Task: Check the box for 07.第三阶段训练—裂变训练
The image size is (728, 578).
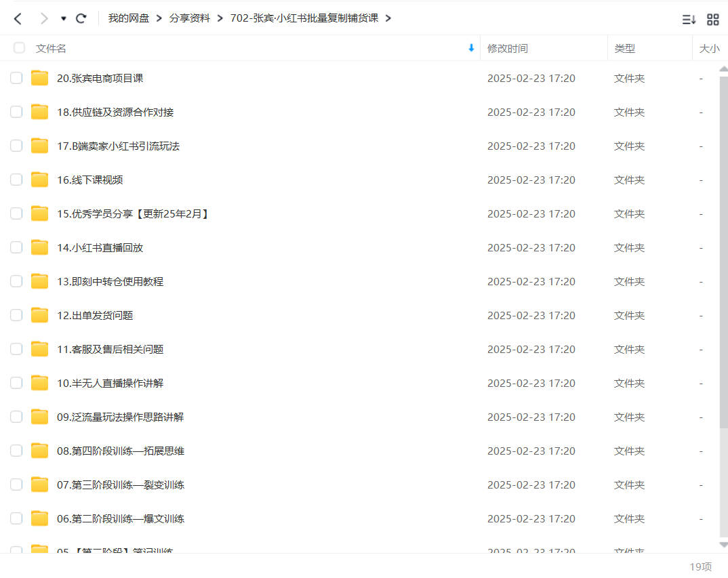Action: (x=16, y=484)
